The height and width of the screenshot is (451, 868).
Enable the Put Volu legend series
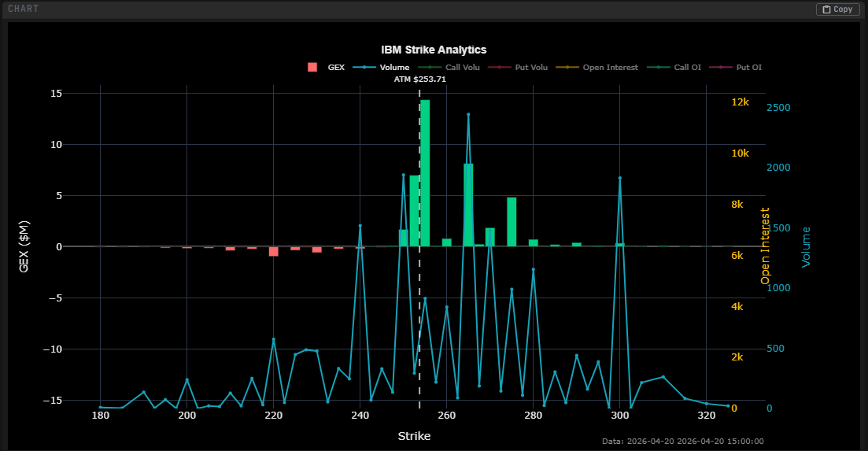point(518,68)
